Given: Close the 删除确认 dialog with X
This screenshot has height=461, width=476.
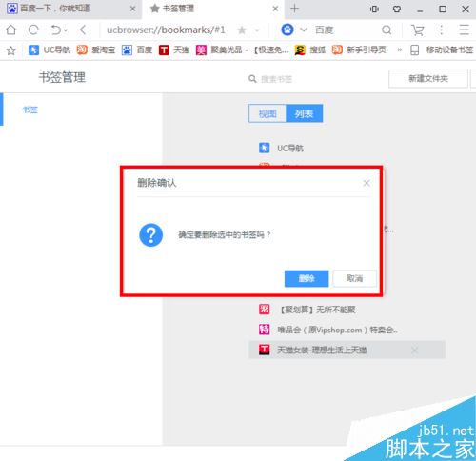Looking at the screenshot, I should point(367,183).
